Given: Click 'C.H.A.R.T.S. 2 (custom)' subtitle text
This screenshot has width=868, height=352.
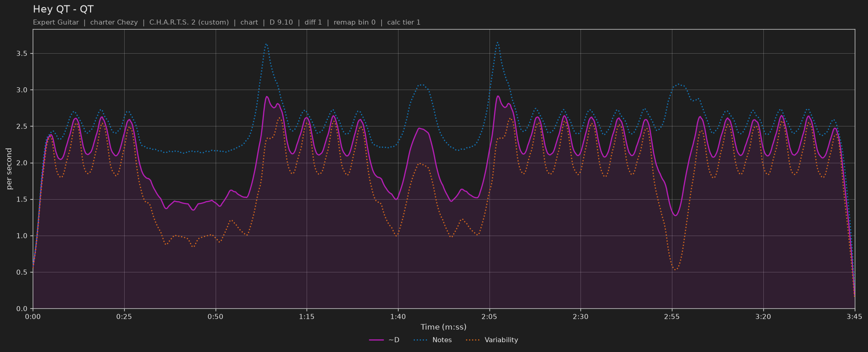Looking at the screenshot, I should tap(189, 22).
